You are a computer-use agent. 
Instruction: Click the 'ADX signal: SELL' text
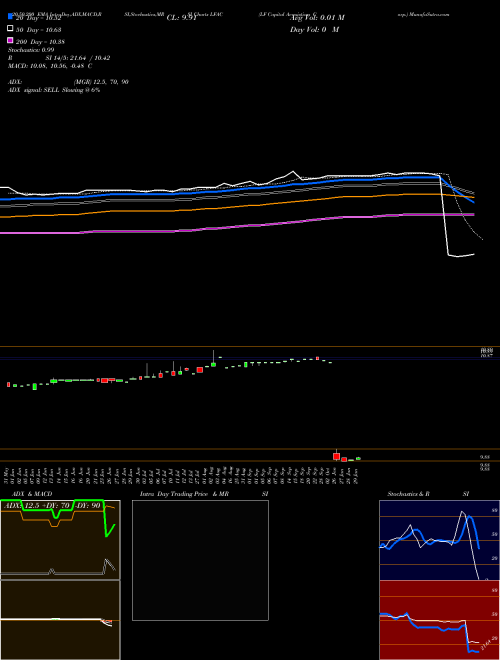pyautogui.click(x=34, y=90)
